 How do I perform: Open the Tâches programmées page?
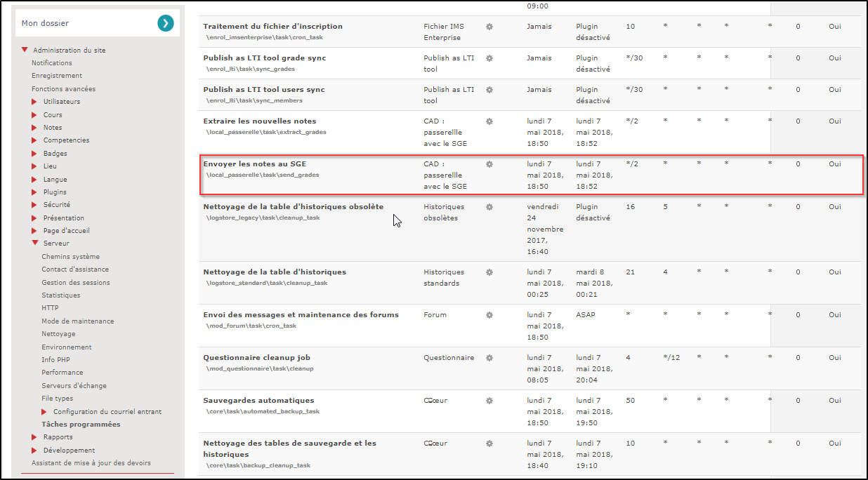click(x=81, y=424)
